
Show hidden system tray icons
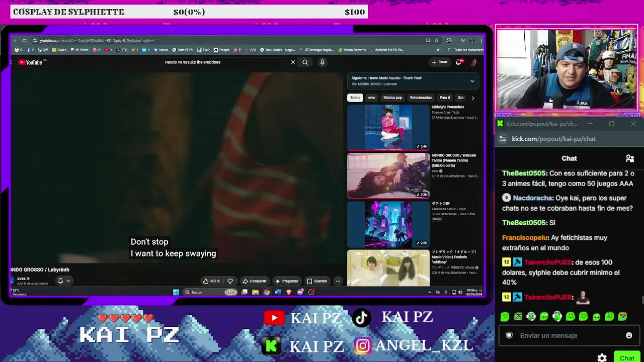point(429,292)
